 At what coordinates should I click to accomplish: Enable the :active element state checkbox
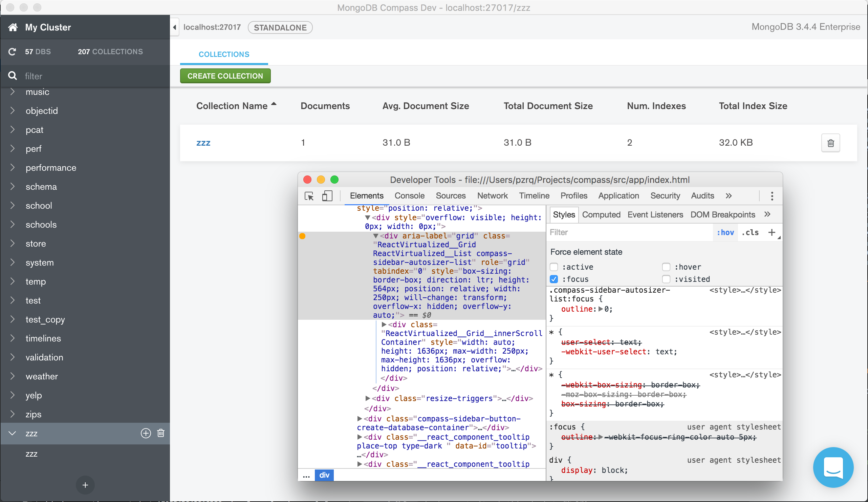[x=554, y=267]
